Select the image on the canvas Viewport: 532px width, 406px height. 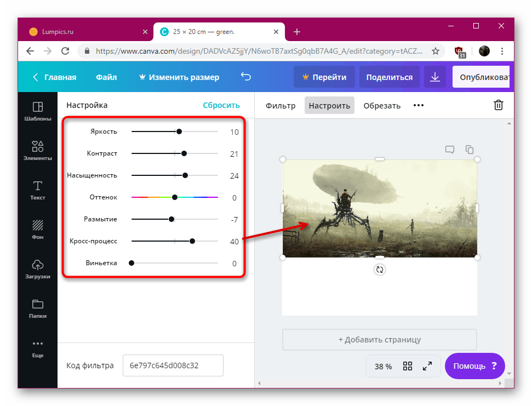point(380,208)
